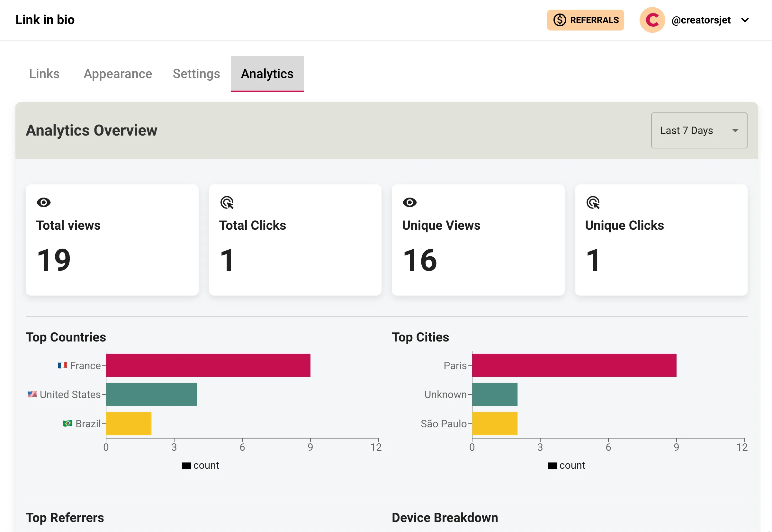772x532 pixels.
Task: Click the Analytics tab label
Action: pyautogui.click(x=267, y=73)
